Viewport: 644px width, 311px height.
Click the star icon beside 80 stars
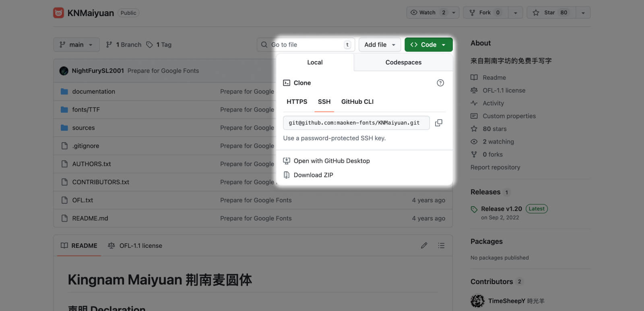click(474, 129)
